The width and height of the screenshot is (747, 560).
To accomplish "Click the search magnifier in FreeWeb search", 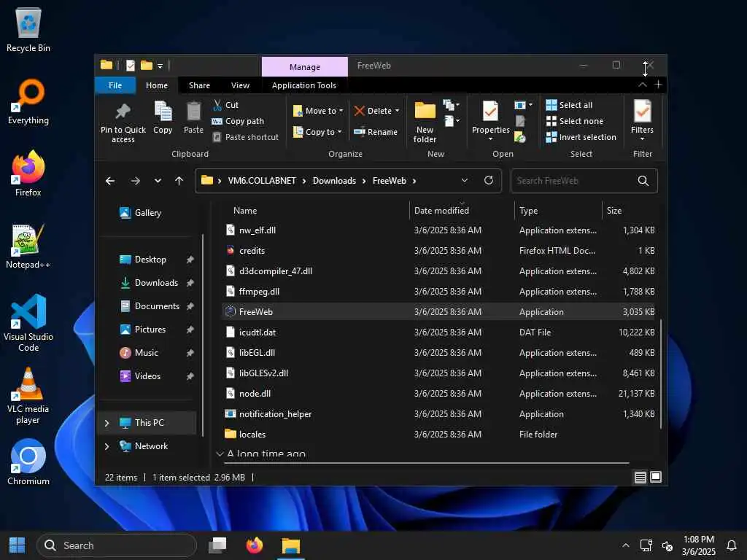I will coord(643,181).
